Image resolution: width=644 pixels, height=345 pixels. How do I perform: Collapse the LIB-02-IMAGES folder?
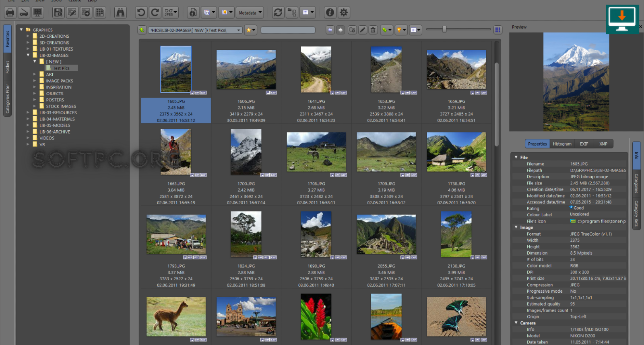(28, 55)
